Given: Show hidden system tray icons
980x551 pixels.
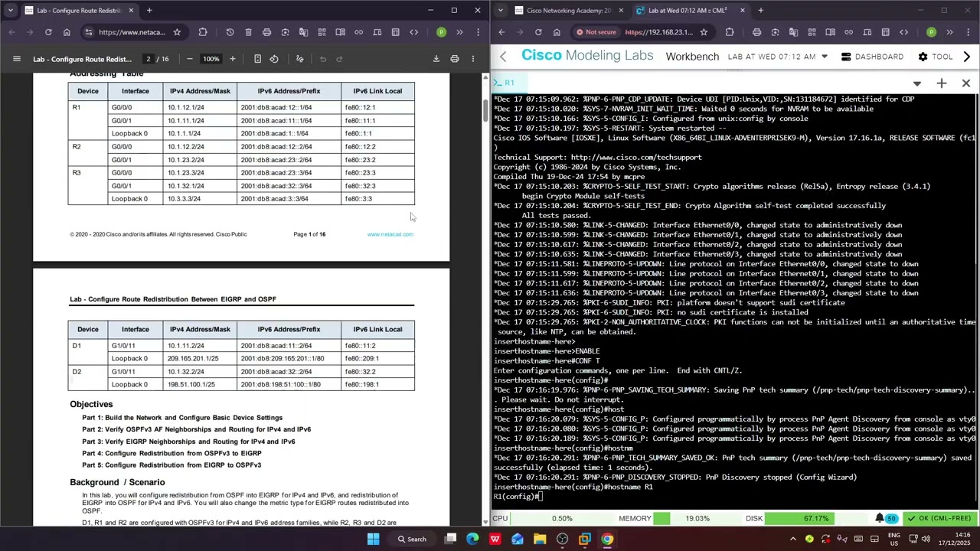Looking at the screenshot, I should point(792,540).
